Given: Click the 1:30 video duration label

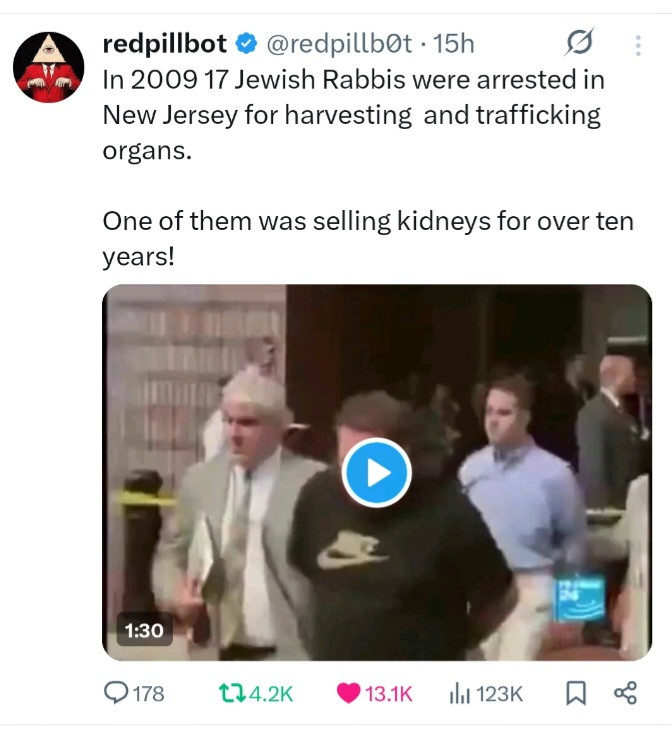Looking at the screenshot, I should [x=144, y=630].
